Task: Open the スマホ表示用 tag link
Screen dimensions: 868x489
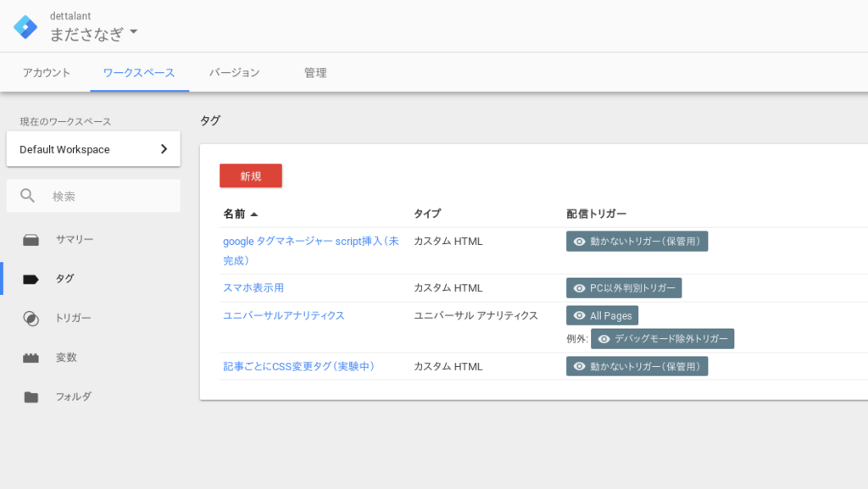Action: point(253,288)
